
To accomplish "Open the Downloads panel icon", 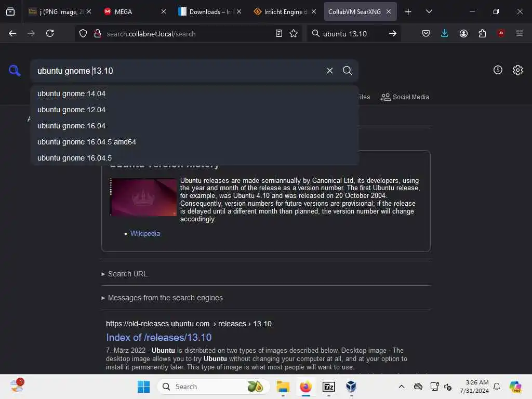I will click(445, 33).
